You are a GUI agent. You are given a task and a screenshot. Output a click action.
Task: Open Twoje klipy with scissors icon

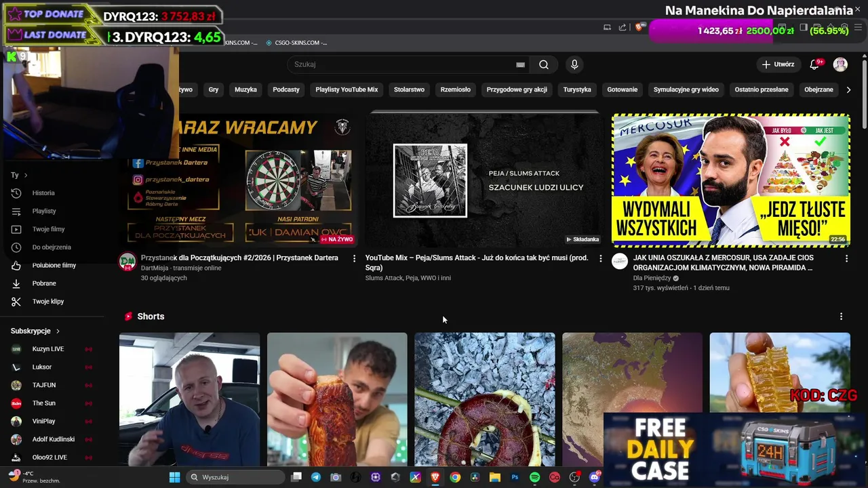[47, 302]
